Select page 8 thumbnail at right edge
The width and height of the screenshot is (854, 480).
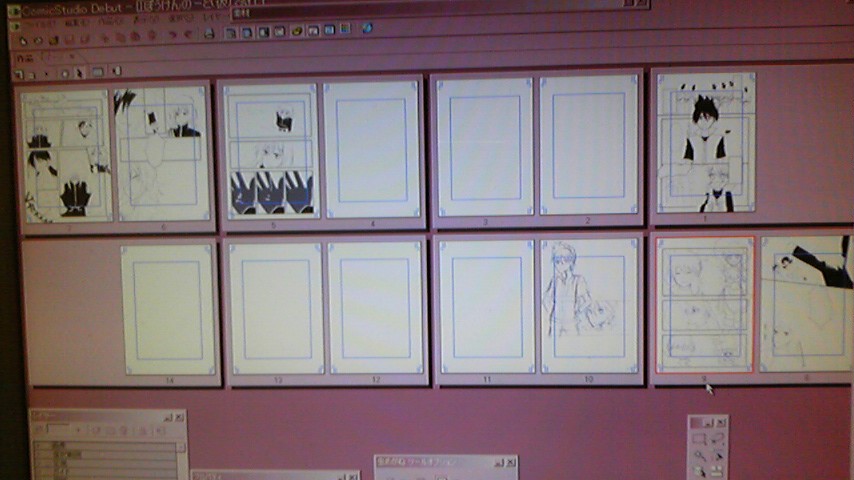click(806, 303)
